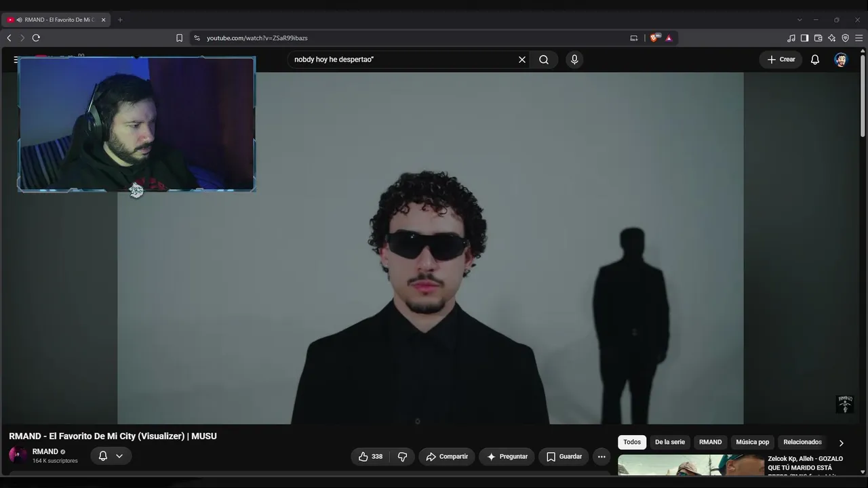Click the Brave Shields lion icon
This screenshot has width=868, height=488.
tap(654, 38)
